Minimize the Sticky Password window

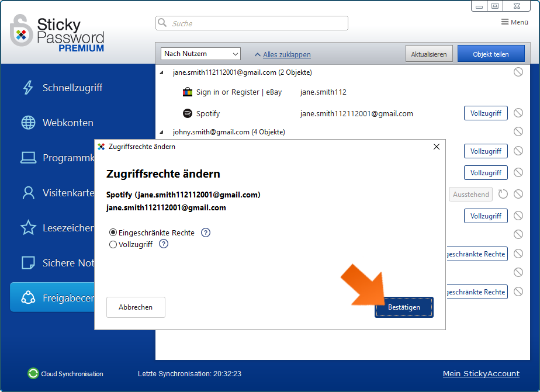(479, 6)
